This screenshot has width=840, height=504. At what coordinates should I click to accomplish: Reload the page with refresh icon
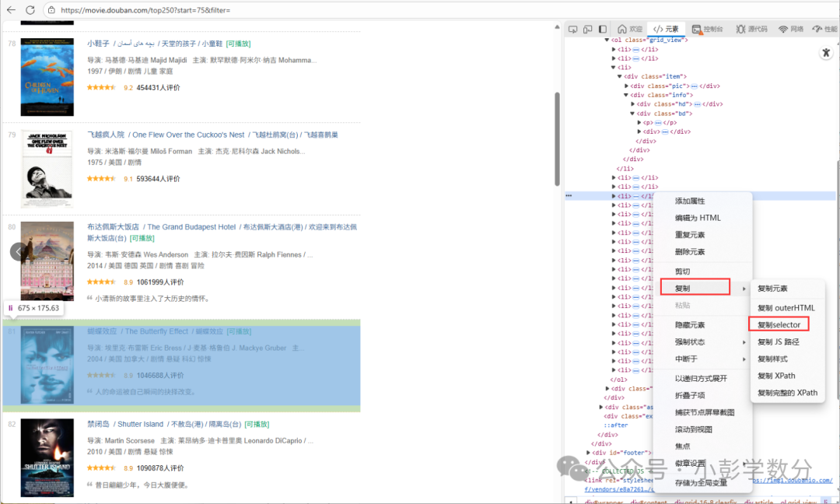click(x=30, y=10)
